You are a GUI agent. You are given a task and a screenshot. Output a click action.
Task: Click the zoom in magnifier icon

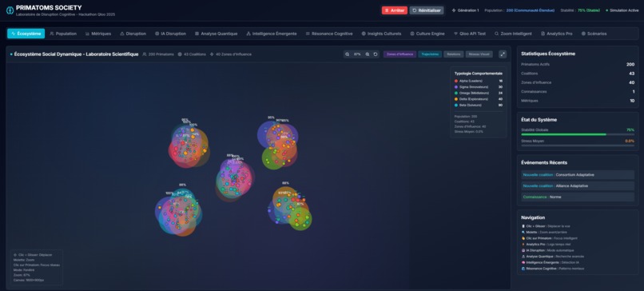click(x=368, y=54)
